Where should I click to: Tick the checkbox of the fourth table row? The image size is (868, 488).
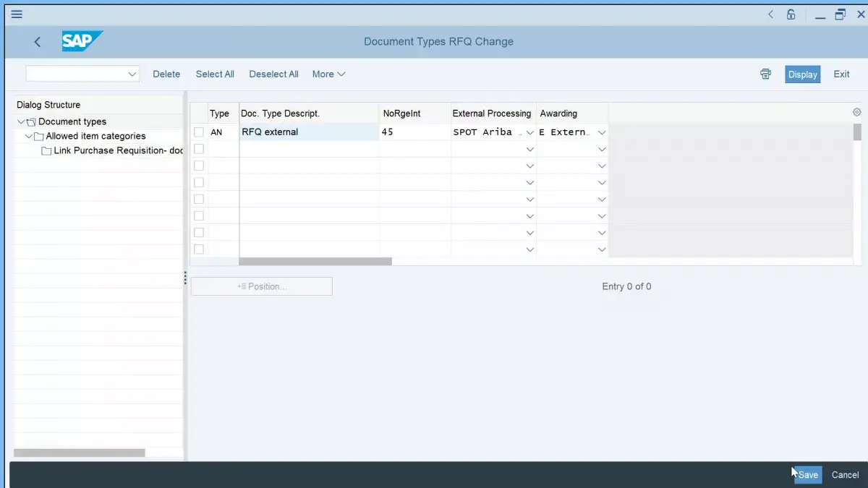pyautogui.click(x=199, y=182)
